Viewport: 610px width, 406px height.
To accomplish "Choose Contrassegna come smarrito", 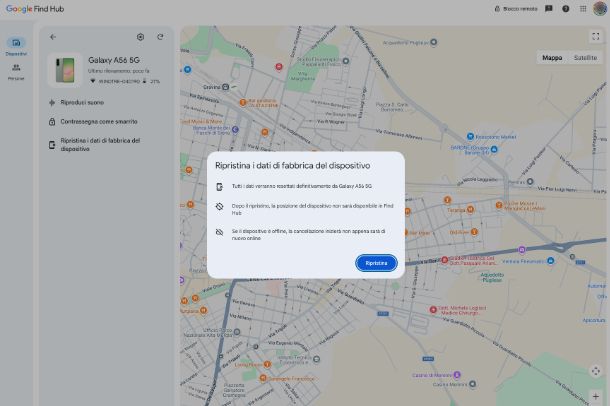I will pyautogui.click(x=92, y=121).
